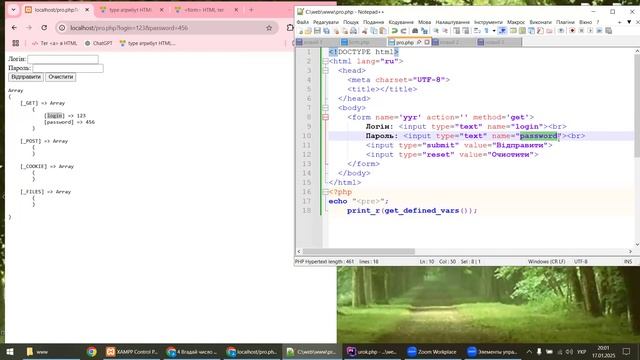Screen dimensions: 640x360
Task: Open the Windows Start menu
Action: (x=10, y=352)
